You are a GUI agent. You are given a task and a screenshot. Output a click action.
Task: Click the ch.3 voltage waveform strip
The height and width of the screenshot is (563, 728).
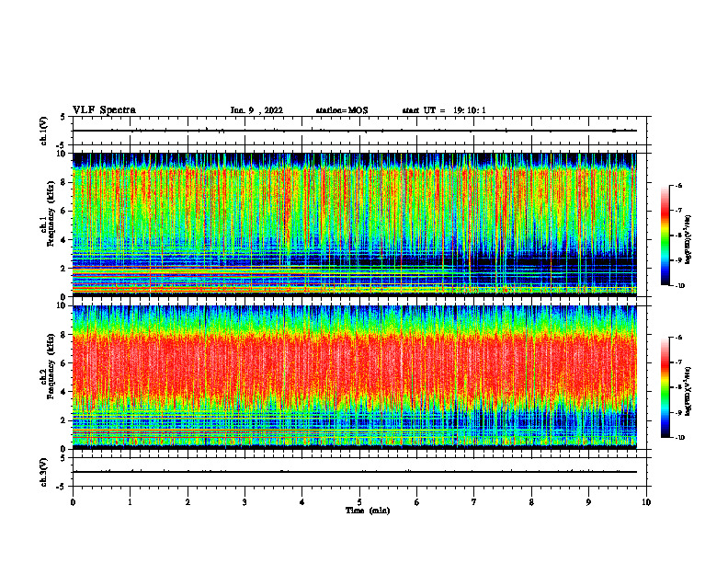(x=355, y=472)
